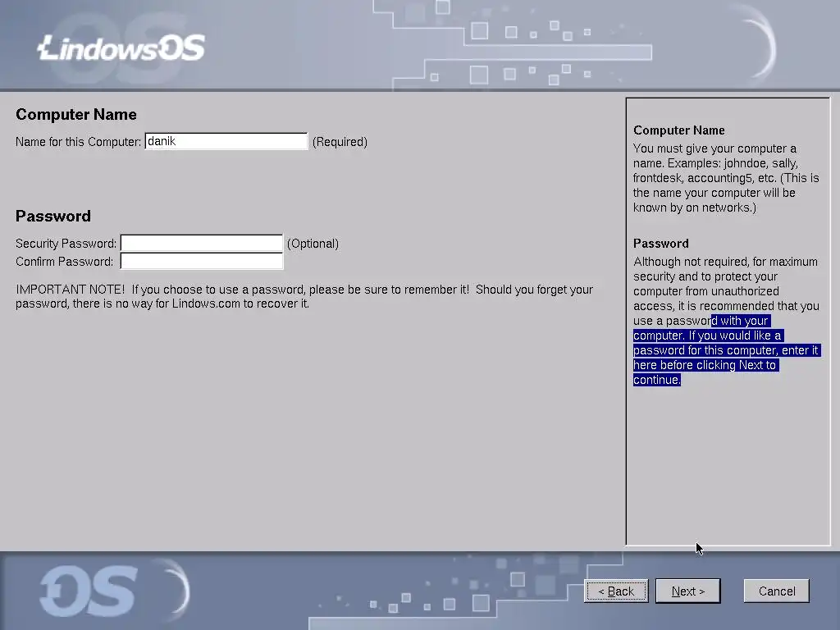
Task: Focus the Name for this Computer field
Action: [x=226, y=141]
